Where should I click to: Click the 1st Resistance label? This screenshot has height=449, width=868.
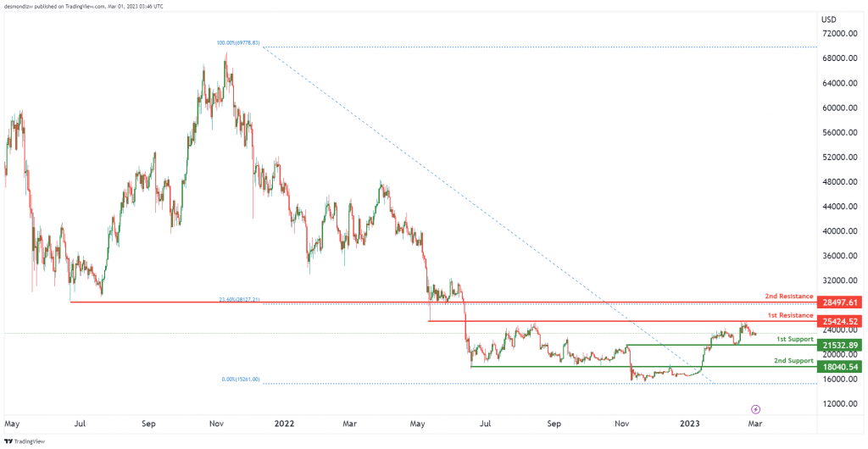(791, 314)
